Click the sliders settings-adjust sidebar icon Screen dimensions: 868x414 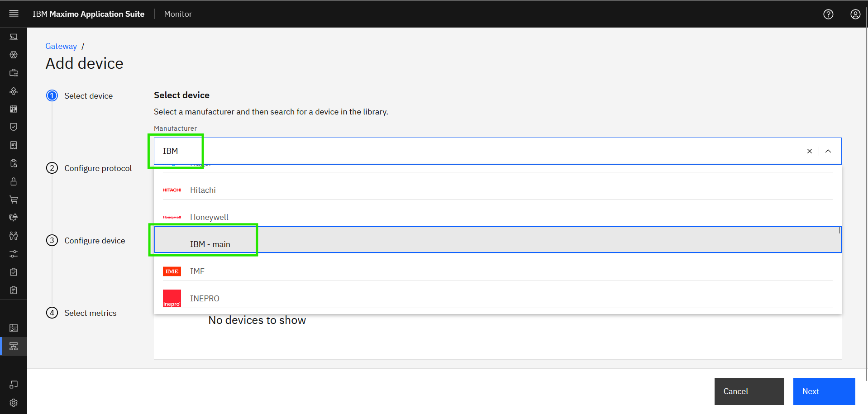(x=14, y=254)
